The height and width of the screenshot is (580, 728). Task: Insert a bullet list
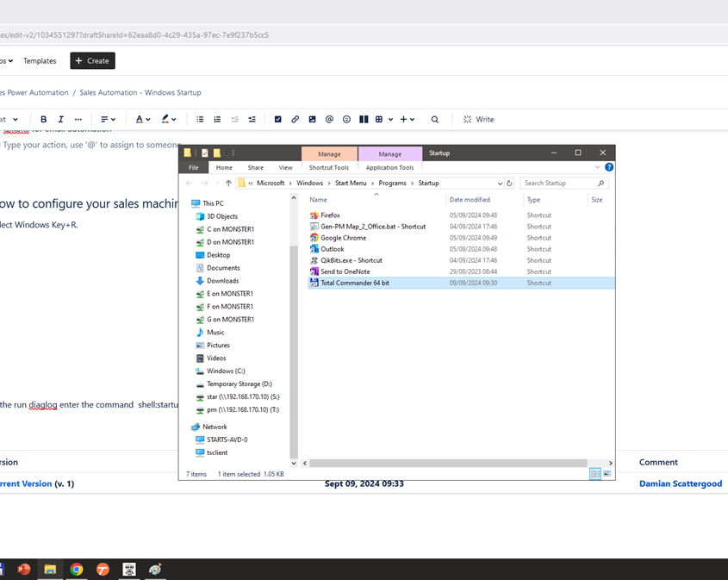tap(200, 119)
